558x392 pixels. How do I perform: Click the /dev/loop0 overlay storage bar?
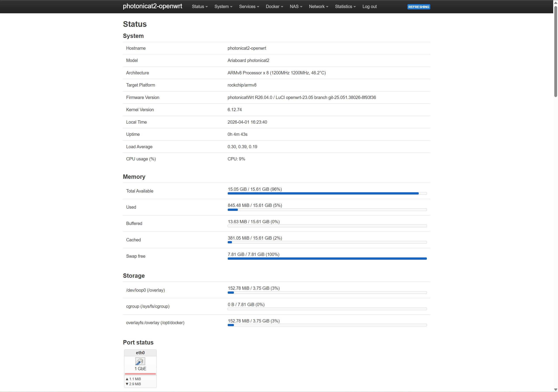coord(327,293)
